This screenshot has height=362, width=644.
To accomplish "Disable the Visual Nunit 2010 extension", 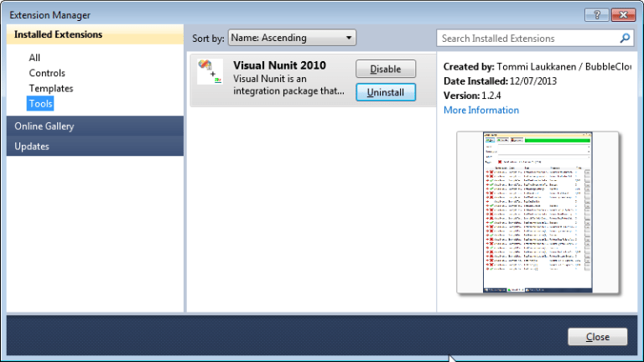I will tap(386, 69).
